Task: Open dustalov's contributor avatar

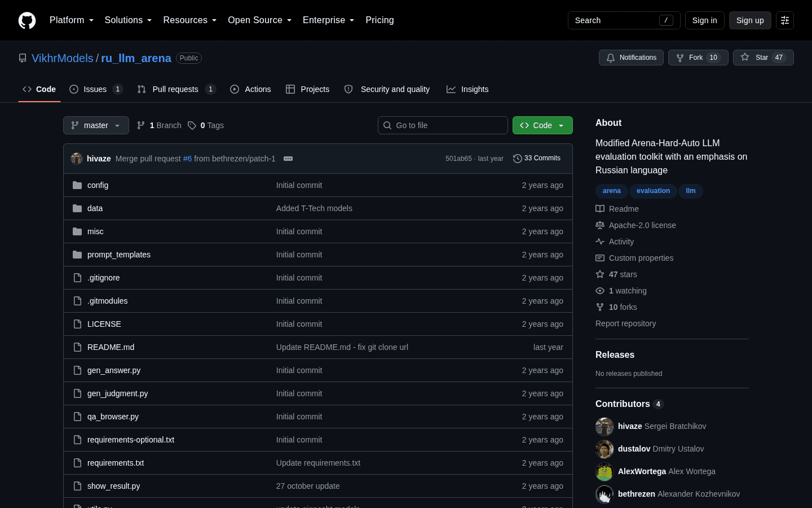Action: 604,449
